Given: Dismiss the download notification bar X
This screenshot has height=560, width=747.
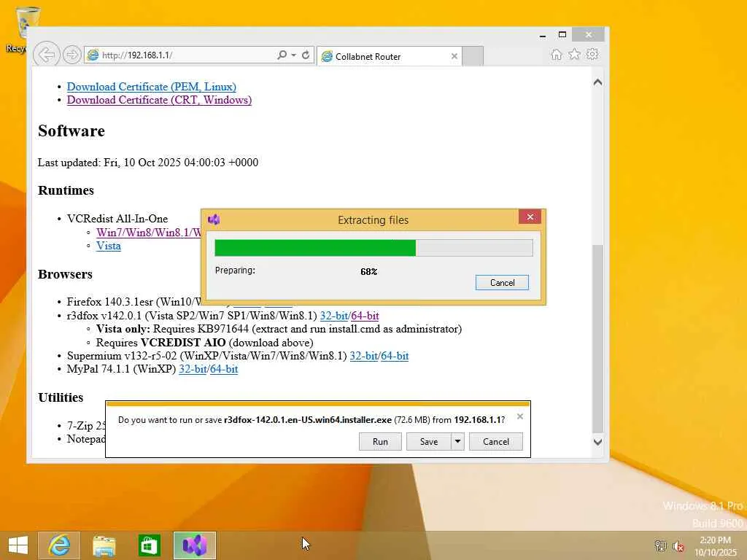Looking at the screenshot, I should [x=520, y=416].
